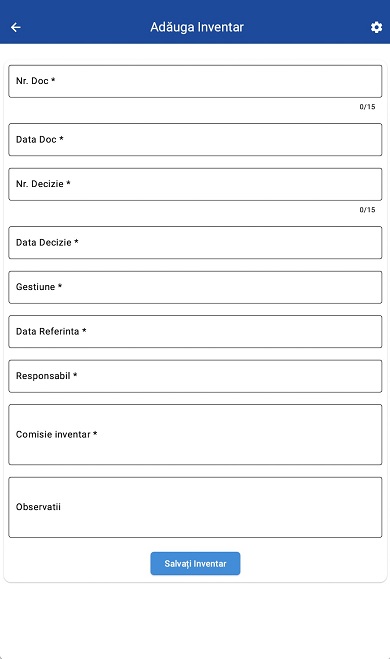Open the Data Decizie date field
The width and height of the screenshot is (390, 659).
195,243
